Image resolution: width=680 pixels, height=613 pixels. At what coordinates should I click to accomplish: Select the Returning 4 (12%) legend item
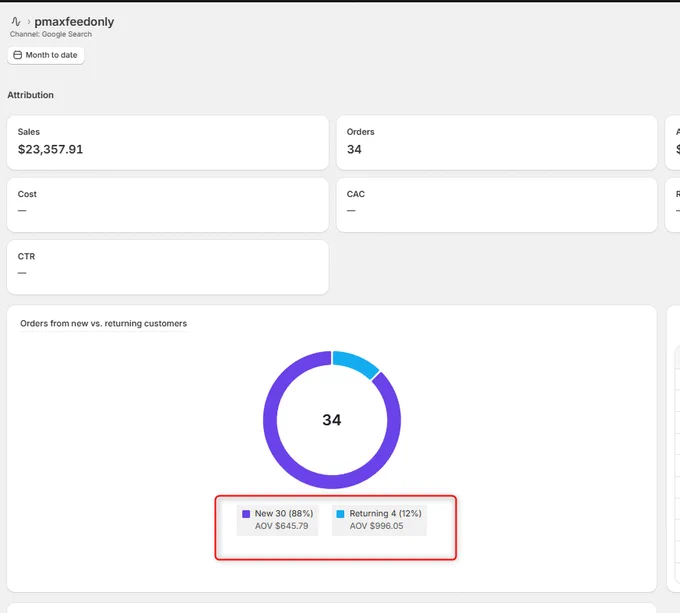[379, 520]
